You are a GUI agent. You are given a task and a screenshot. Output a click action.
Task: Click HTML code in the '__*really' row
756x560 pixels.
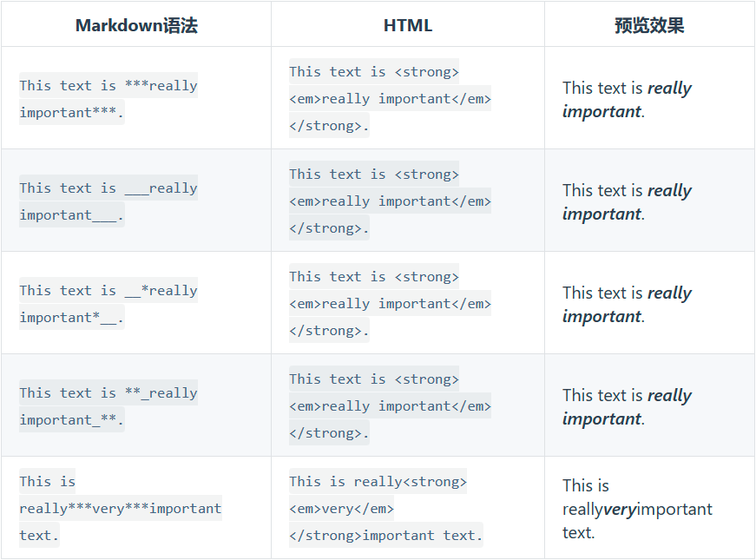(390, 303)
